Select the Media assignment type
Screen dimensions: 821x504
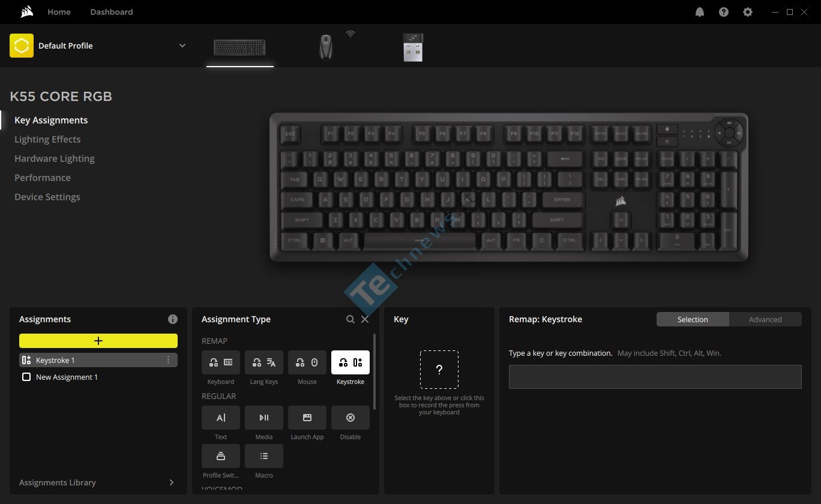pyautogui.click(x=263, y=418)
